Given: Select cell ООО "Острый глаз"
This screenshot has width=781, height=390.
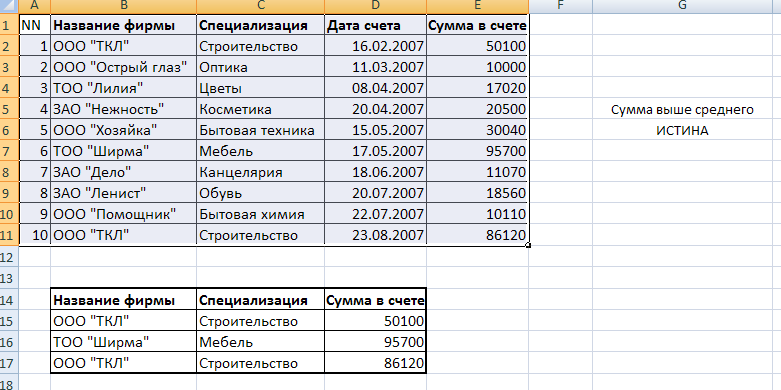Looking at the screenshot, I should (124, 67).
